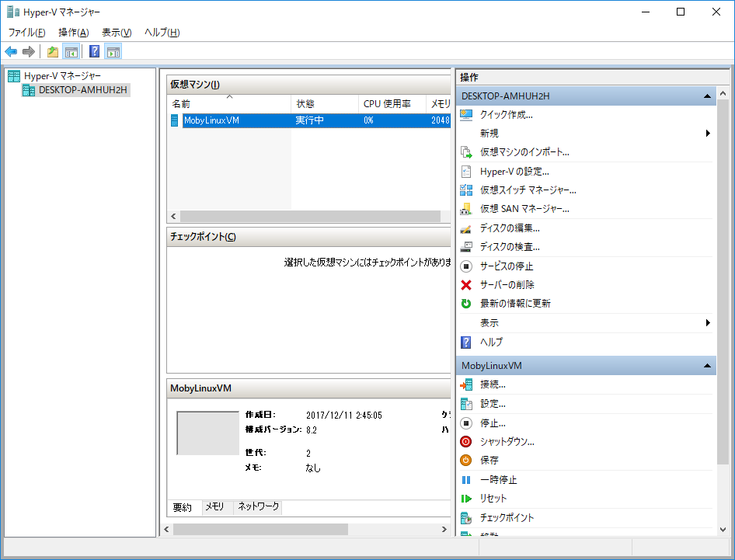
Task: Click the actions pane vertical scrollbar
Action: [x=723, y=283]
